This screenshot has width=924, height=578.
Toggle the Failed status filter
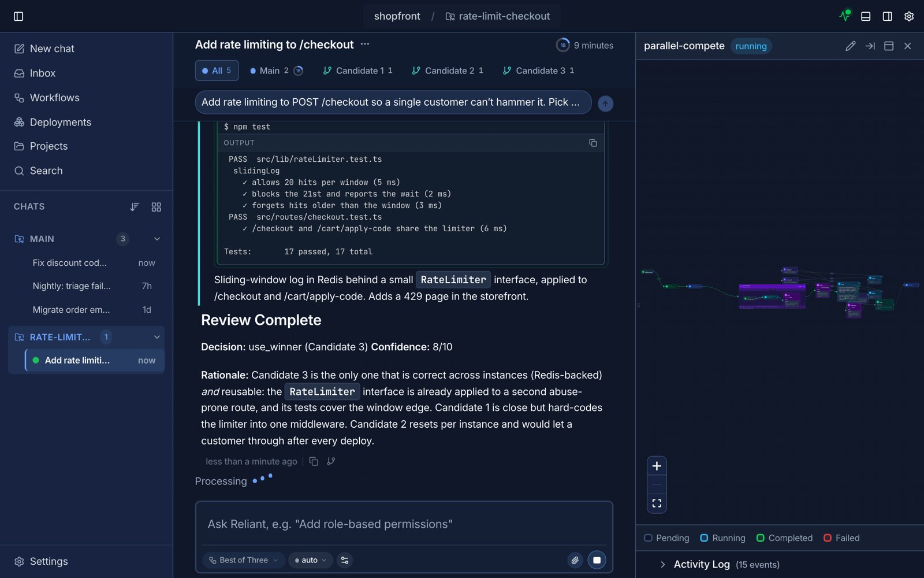pos(841,538)
